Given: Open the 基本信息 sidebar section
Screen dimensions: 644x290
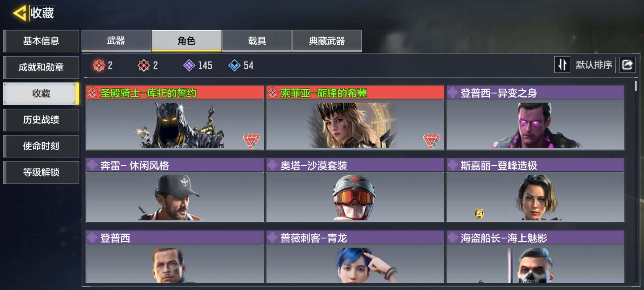Looking at the screenshot, I should coord(41,41).
